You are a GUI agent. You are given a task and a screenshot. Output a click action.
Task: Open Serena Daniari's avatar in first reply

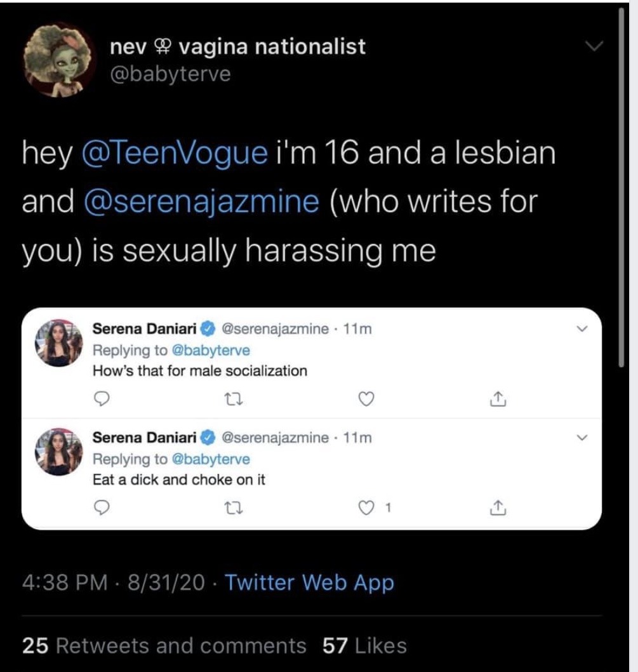pos(57,343)
